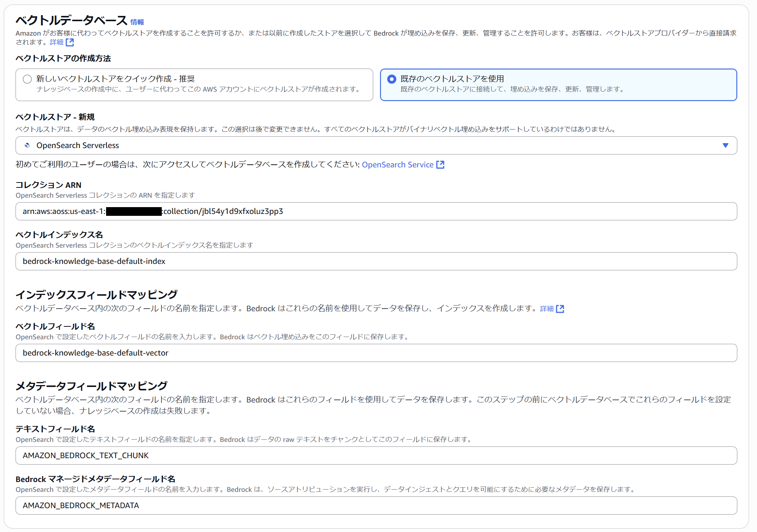Screen dimensions: 757x532
Task: Expand OpenSearch Serverless dropdown arrow
Action: tap(725, 145)
